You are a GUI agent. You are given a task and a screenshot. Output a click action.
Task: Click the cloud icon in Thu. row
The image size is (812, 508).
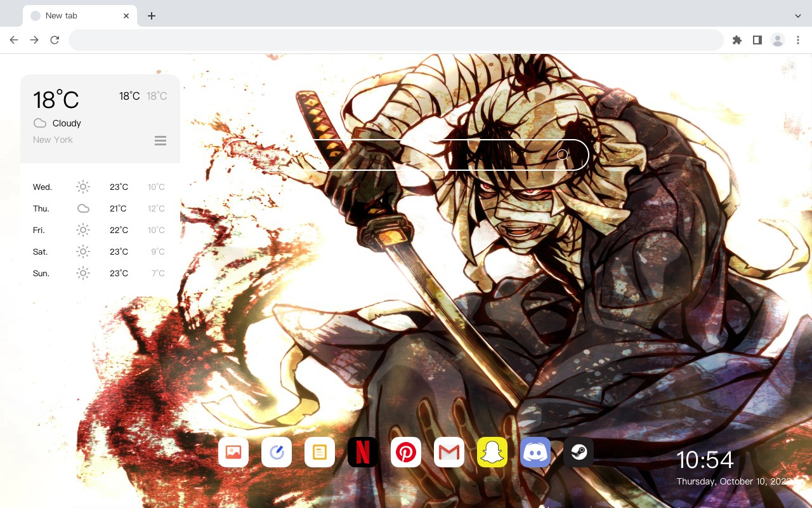pyautogui.click(x=83, y=208)
